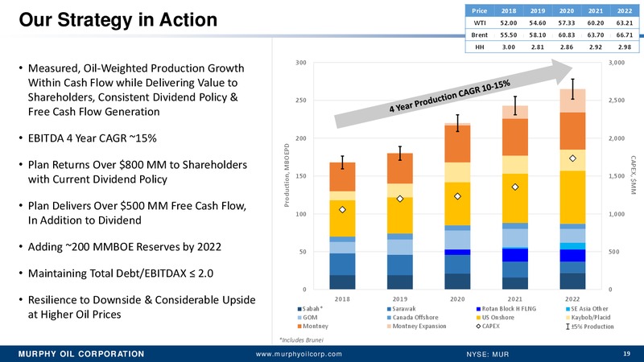
Task: Click the 'Plan Returns Over $800 MM' bullet
Action: 138,172
